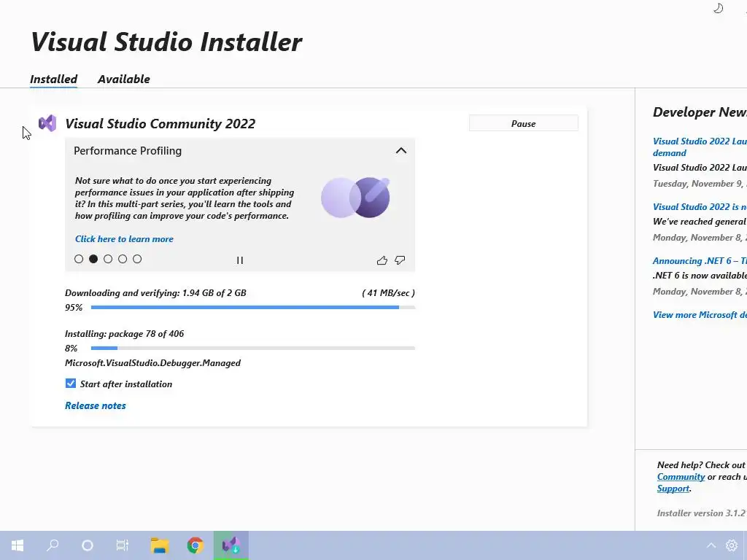Uncheck Start after installation checkbox
Image resolution: width=747 pixels, height=560 pixels.
71,384
